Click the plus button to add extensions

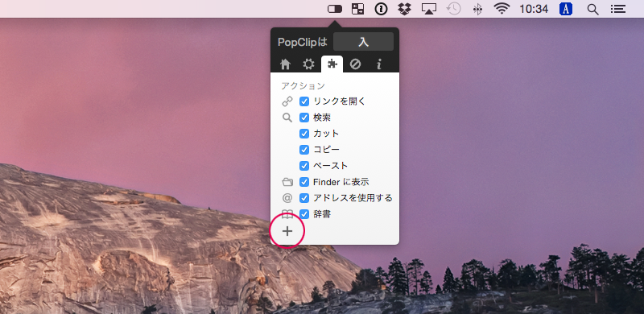point(287,231)
